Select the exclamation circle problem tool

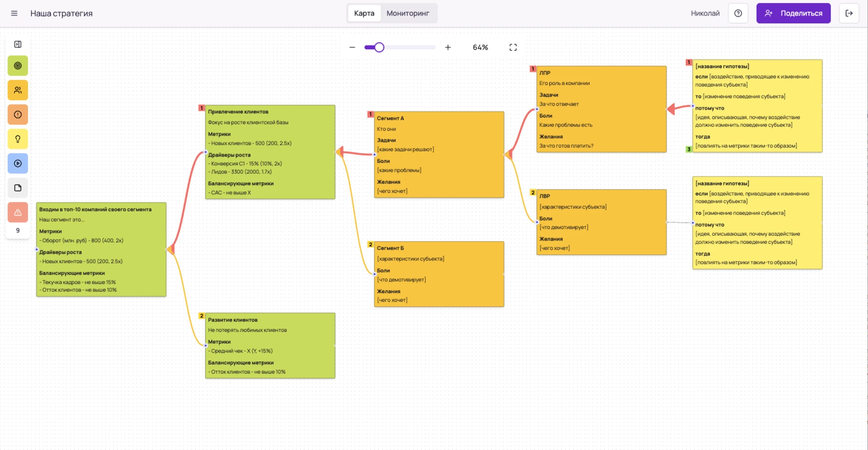(x=18, y=115)
